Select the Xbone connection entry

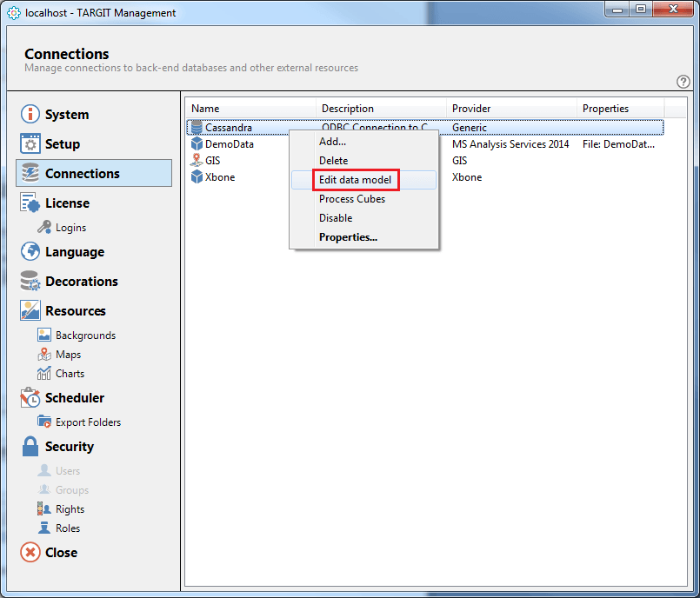click(219, 177)
